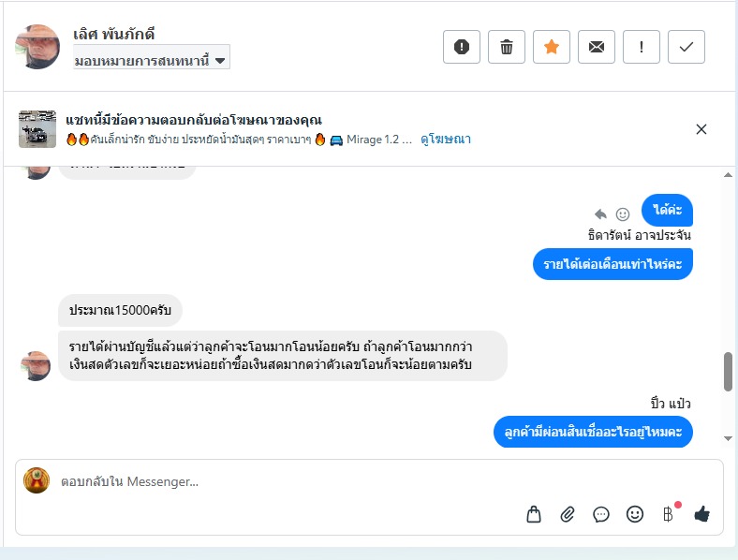Open the ad thumbnail image
This screenshot has height=560, width=738.
pyautogui.click(x=37, y=129)
